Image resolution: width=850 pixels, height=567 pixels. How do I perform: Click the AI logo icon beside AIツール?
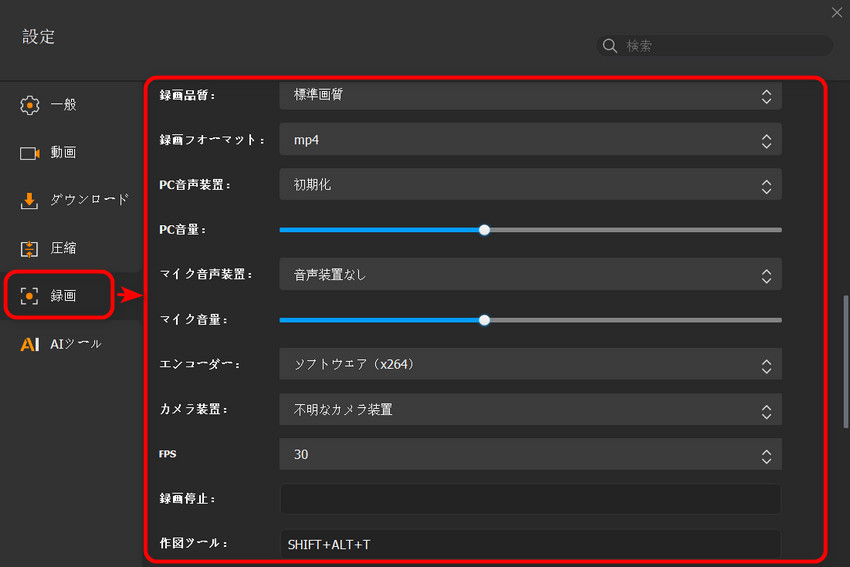pyautogui.click(x=30, y=344)
